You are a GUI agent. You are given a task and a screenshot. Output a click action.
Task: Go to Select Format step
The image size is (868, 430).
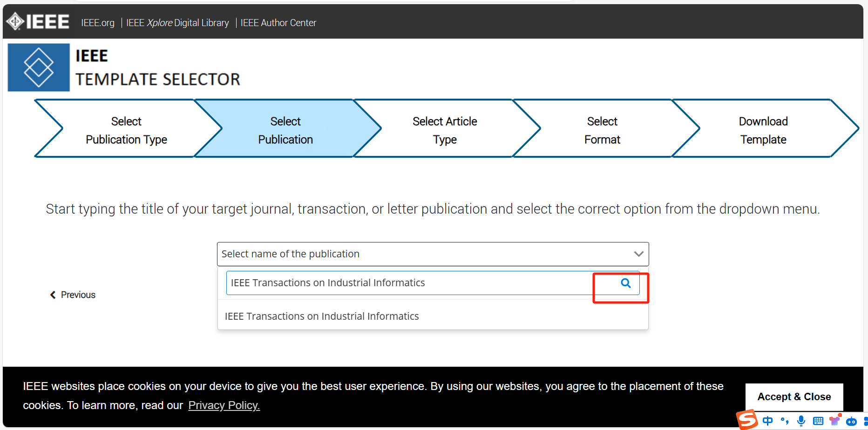coord(602,130)
